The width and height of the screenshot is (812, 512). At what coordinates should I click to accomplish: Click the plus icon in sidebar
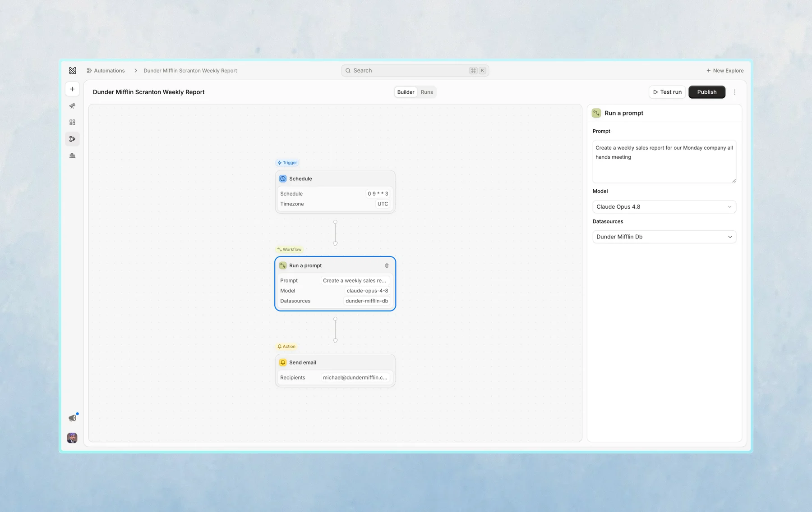tap(72, 89)
